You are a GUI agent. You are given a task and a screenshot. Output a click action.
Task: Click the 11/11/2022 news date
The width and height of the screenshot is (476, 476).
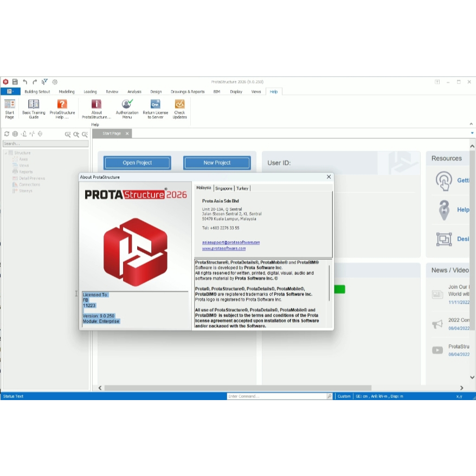coord(459,303)
